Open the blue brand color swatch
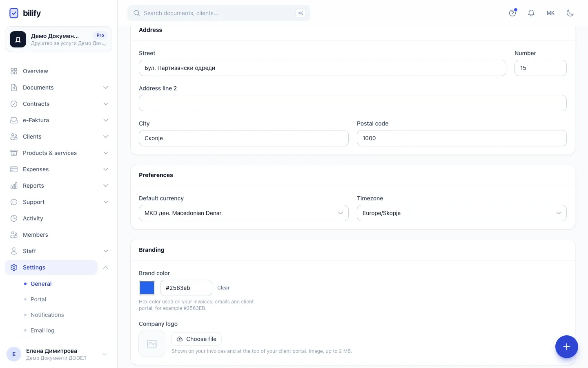The width and height of the screenshot is (588, 368). [147, 288]
